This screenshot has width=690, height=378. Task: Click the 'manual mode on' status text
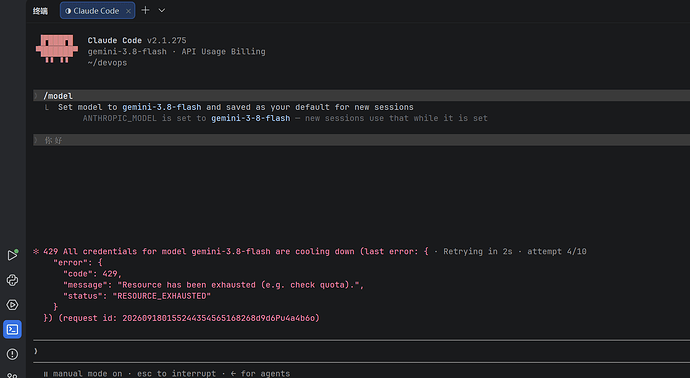[88, 373]
